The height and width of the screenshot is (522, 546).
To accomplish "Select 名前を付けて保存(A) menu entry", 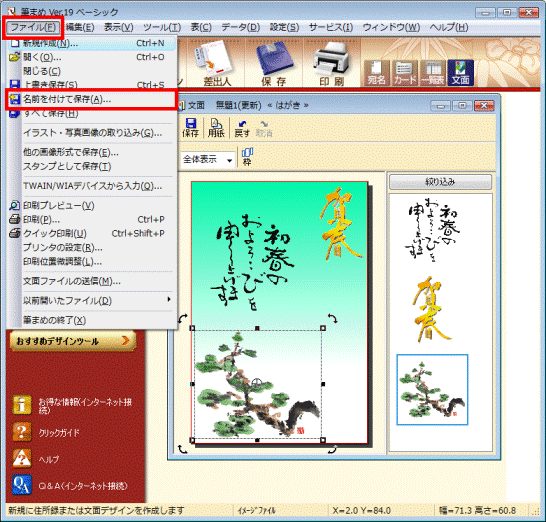I will 92,100.
